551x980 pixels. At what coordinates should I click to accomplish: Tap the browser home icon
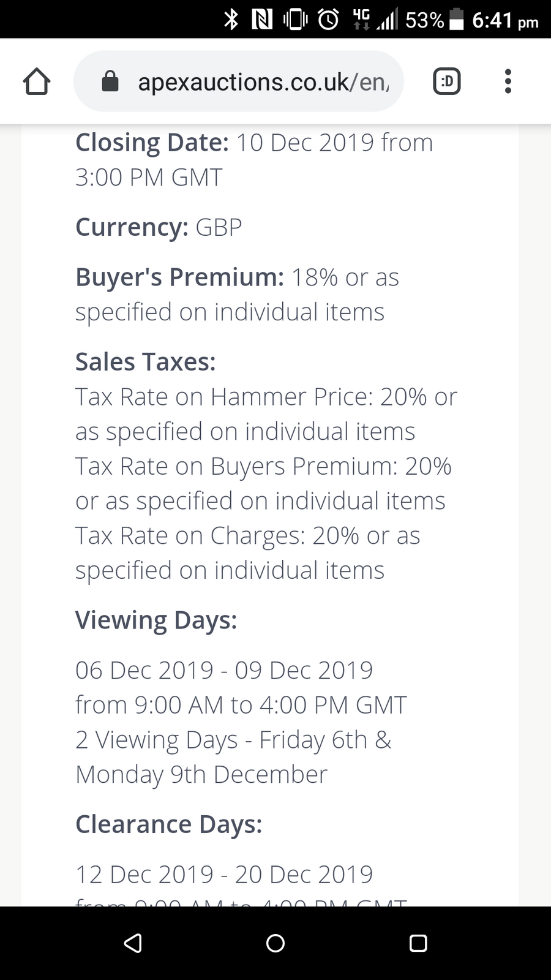[37, 81]
